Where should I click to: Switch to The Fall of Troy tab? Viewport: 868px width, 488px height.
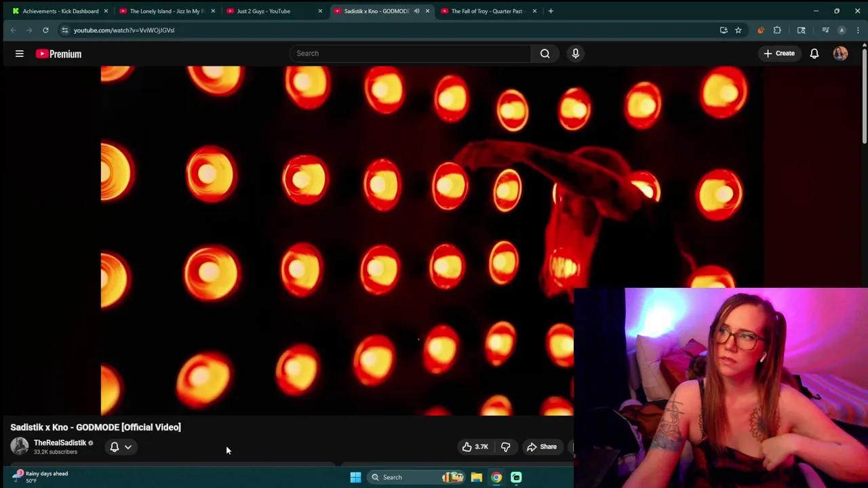point(489,11)
